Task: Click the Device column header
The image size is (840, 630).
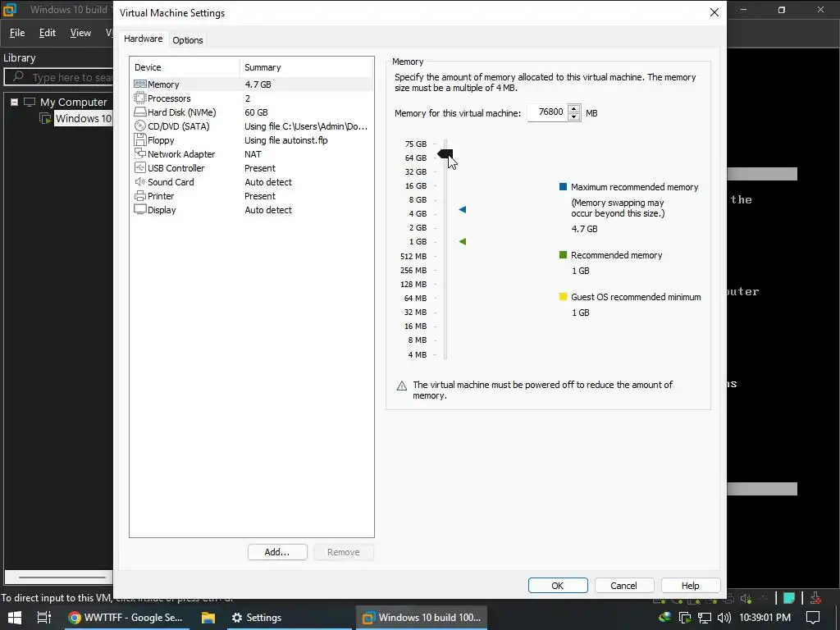Action: click(x=185, y=67)
